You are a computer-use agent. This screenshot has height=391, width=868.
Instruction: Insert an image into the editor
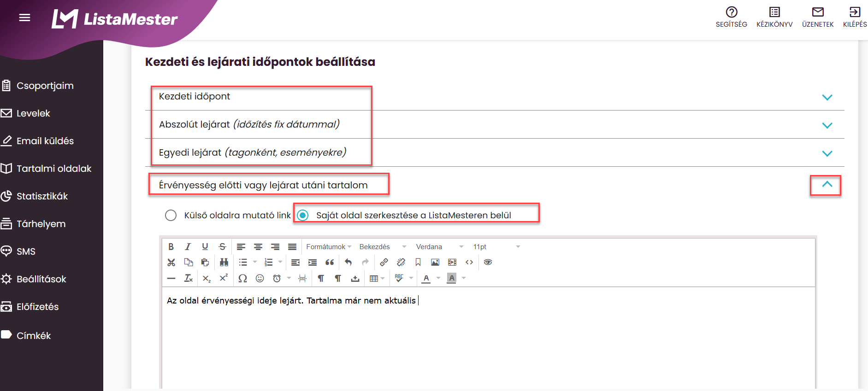(x=435, y=263)
